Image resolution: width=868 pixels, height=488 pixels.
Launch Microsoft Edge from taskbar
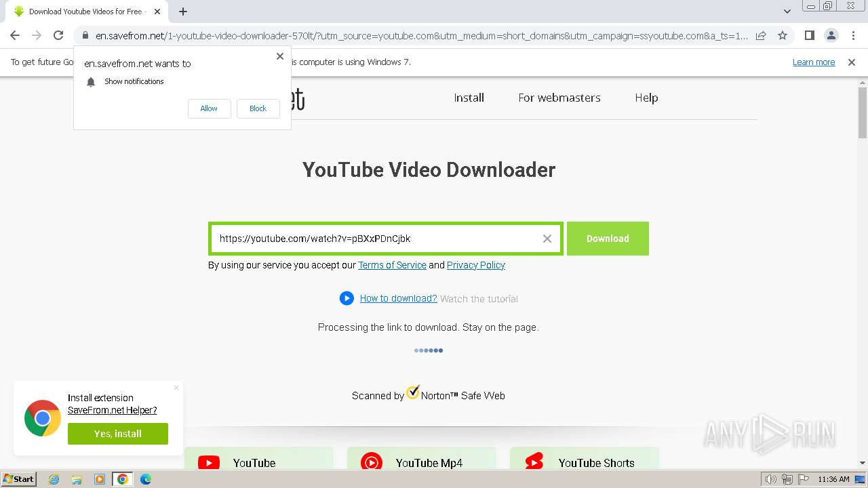146,479
